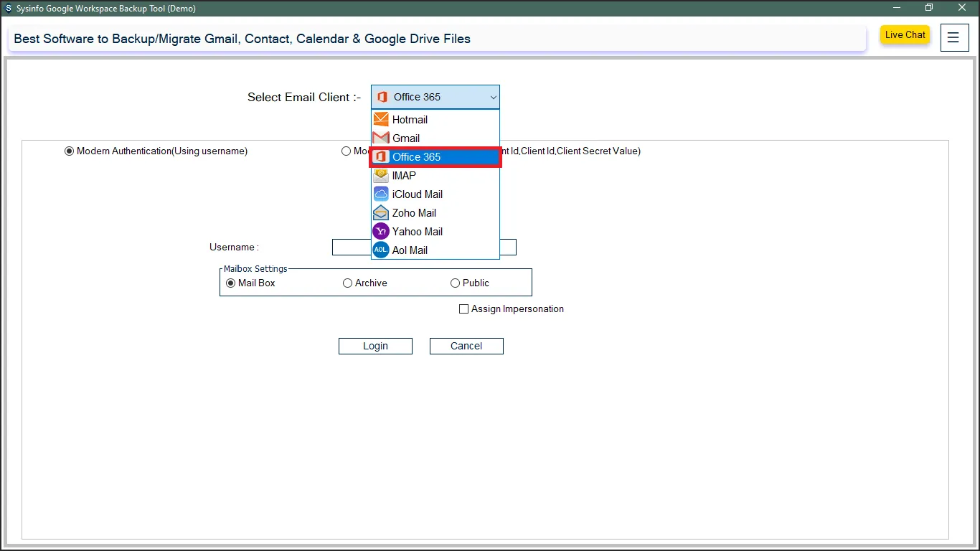The image size is (980, 551).
Task: Select iCloud Mail from the client list
Action: (x=435, y=194)
